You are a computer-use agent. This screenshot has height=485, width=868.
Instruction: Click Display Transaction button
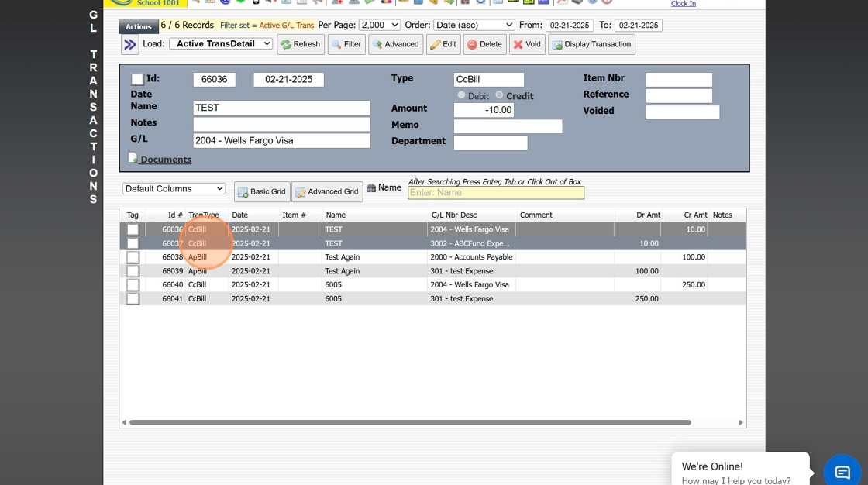tap(591, 44)
